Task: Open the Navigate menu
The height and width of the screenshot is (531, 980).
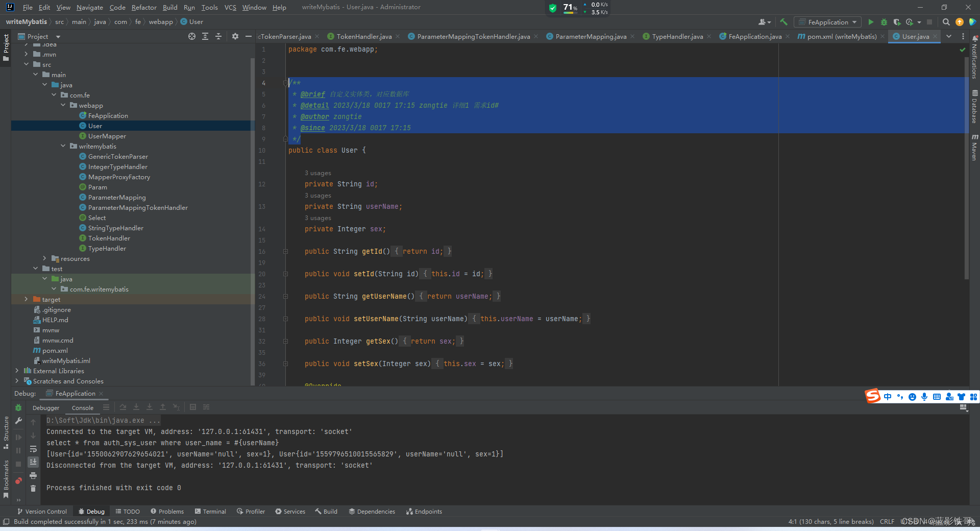Action: [90, 7]
